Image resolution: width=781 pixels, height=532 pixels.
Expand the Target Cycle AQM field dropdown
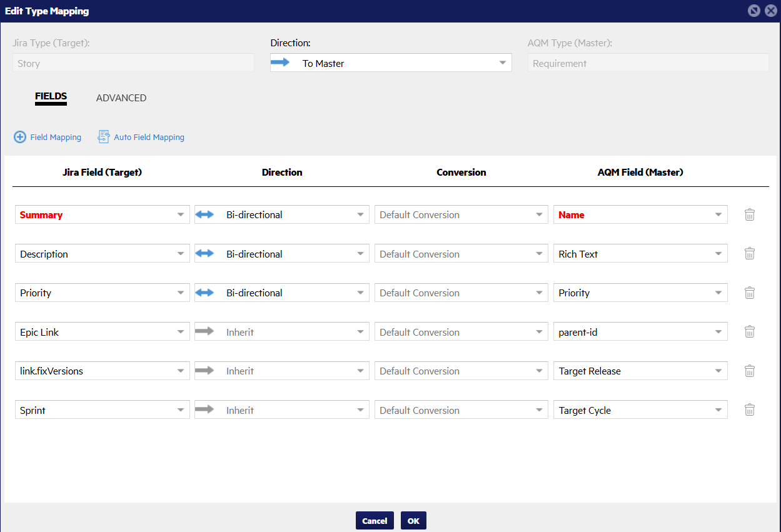640,410
